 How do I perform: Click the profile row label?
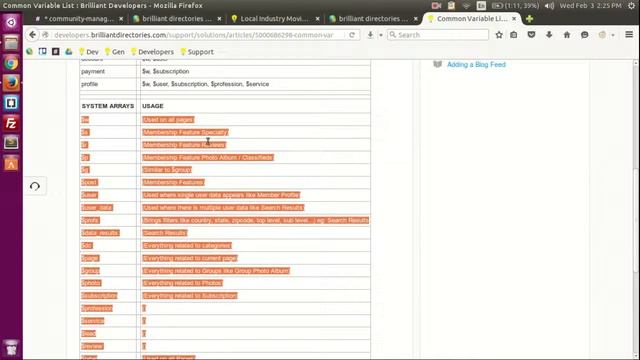89,84
